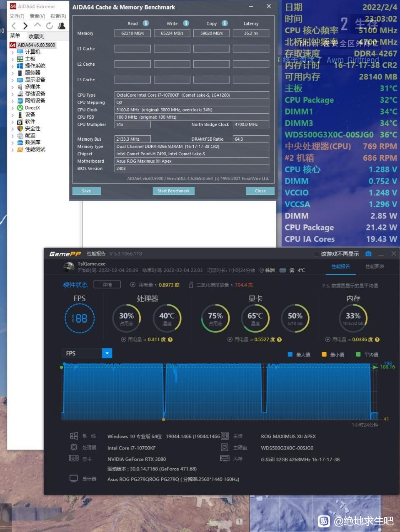
Task: Select the 性能报告 tab in GamePP
Action: (x=340, y=266)
